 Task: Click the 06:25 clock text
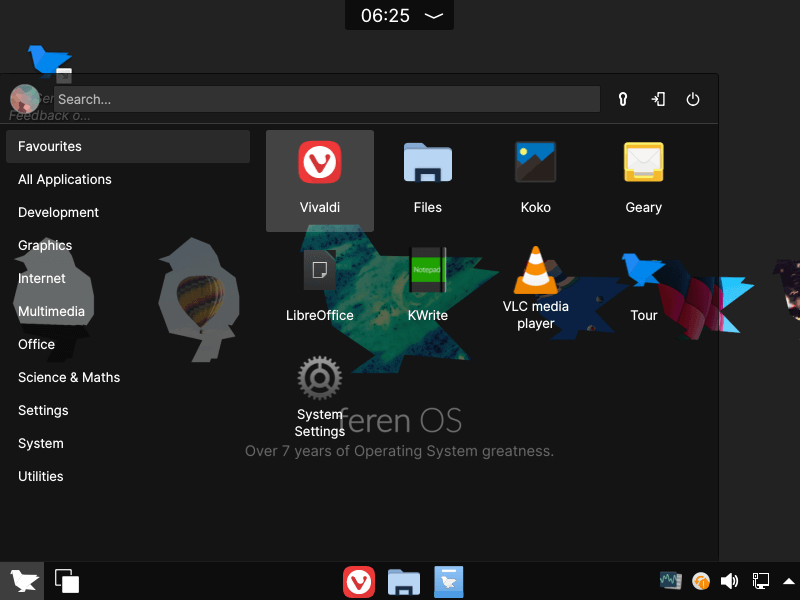click(385, 16)
